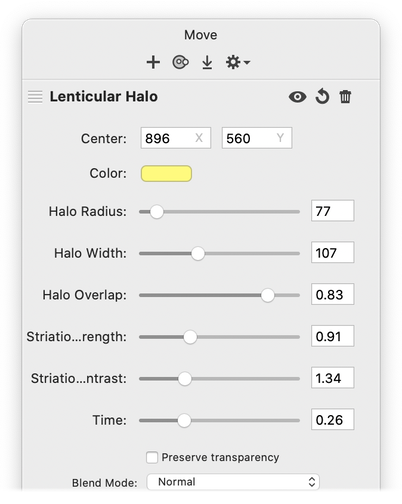Open the Blend Mode dropdown
The height and width of the screenshot is (504, 402).
[233, 482]
